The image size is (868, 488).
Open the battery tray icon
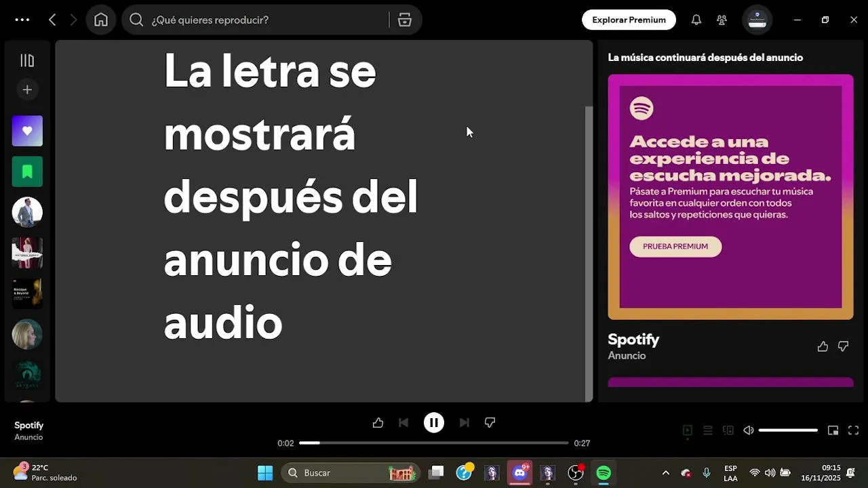tap(785, 472)
